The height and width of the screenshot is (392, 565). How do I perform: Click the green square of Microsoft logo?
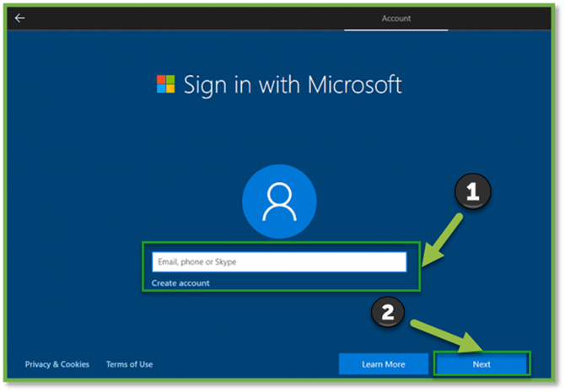click(170, 79)
